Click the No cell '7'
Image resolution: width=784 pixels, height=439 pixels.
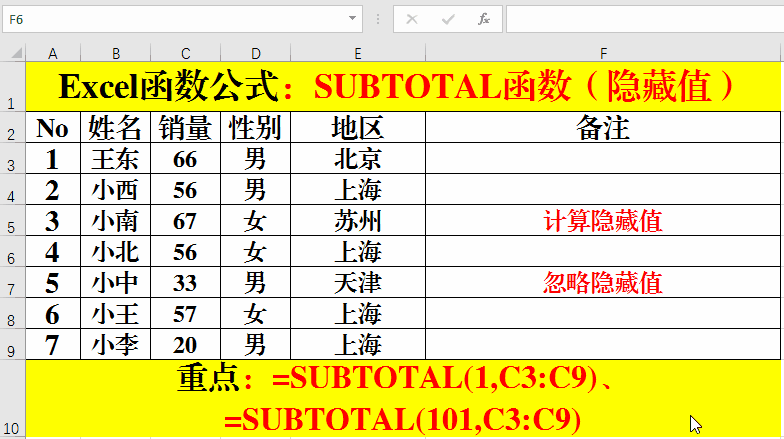pyautogui.click(x=53, y=344)
